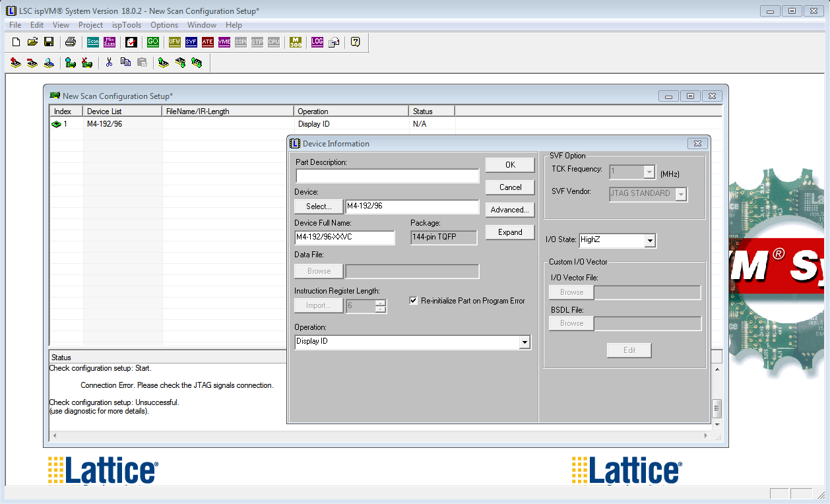Click the Expand button
The height and width of the screenshot is (504, 830).
coord(510,232)
